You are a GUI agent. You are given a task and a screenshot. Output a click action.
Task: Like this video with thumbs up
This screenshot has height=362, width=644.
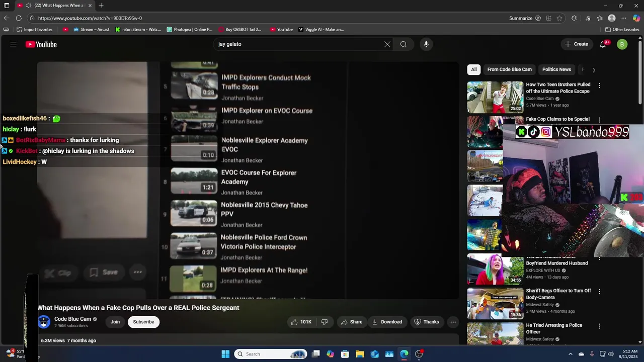coord(301,322)
